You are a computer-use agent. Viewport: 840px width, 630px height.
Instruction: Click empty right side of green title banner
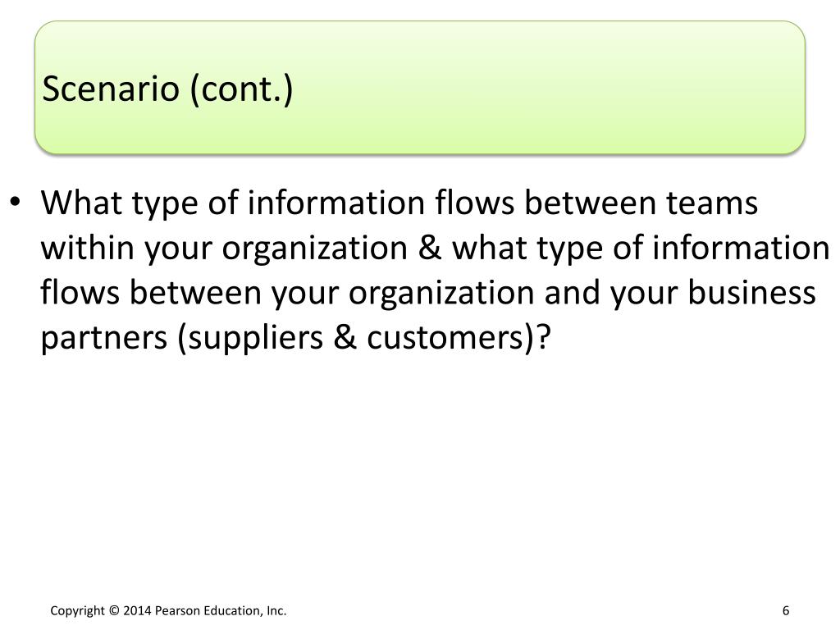pyautogui.click(x=589, y=88)
